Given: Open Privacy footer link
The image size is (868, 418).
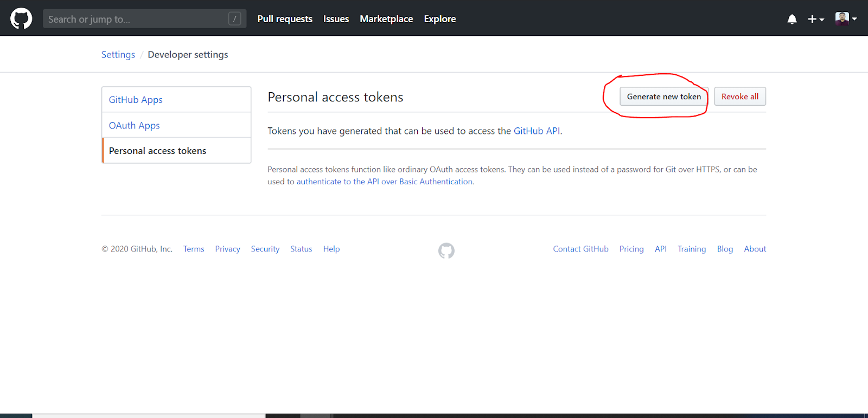Looking at the screenshot, I should tap(227, 249).
